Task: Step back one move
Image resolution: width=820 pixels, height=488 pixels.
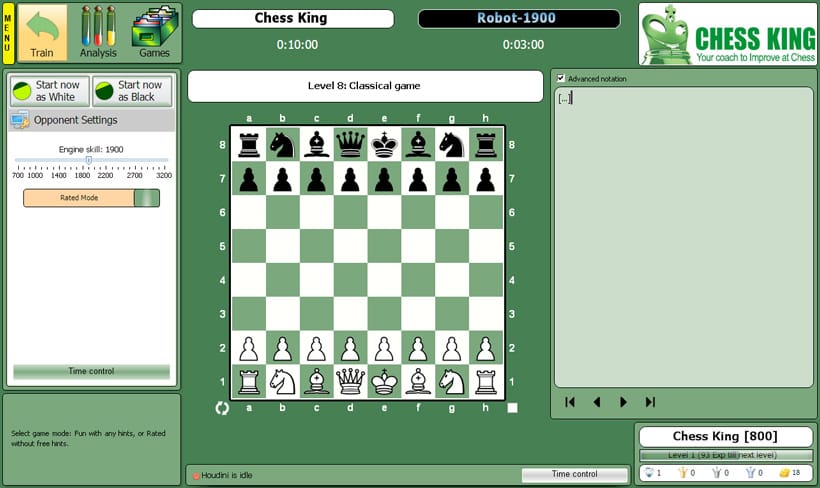Action: pyautogui.click(x=597, y=402)
